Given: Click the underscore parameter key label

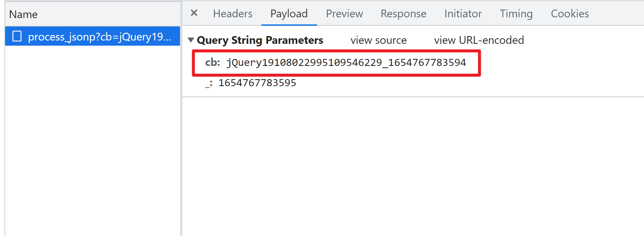Looking at the screenshot, I should [x=209, y=84].
